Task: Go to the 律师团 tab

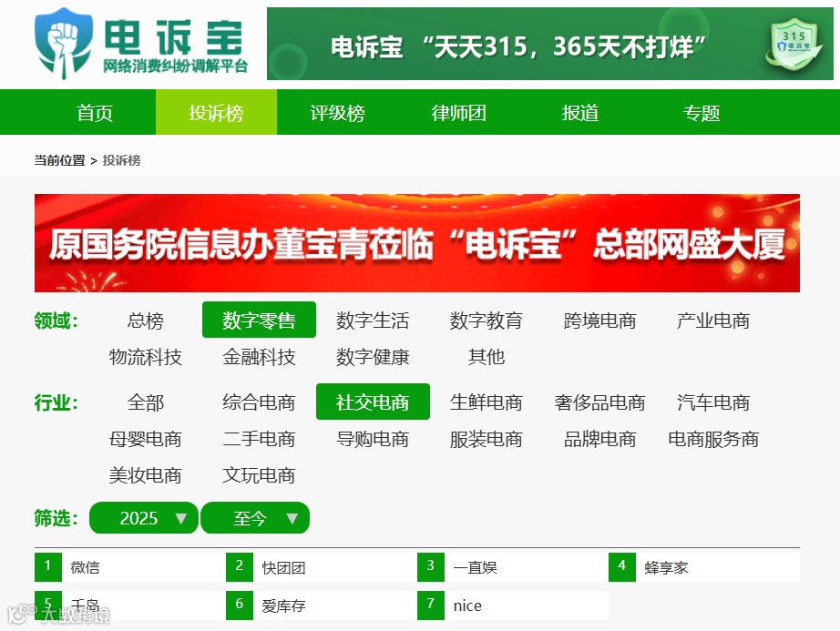Action: tap(458, 112)
